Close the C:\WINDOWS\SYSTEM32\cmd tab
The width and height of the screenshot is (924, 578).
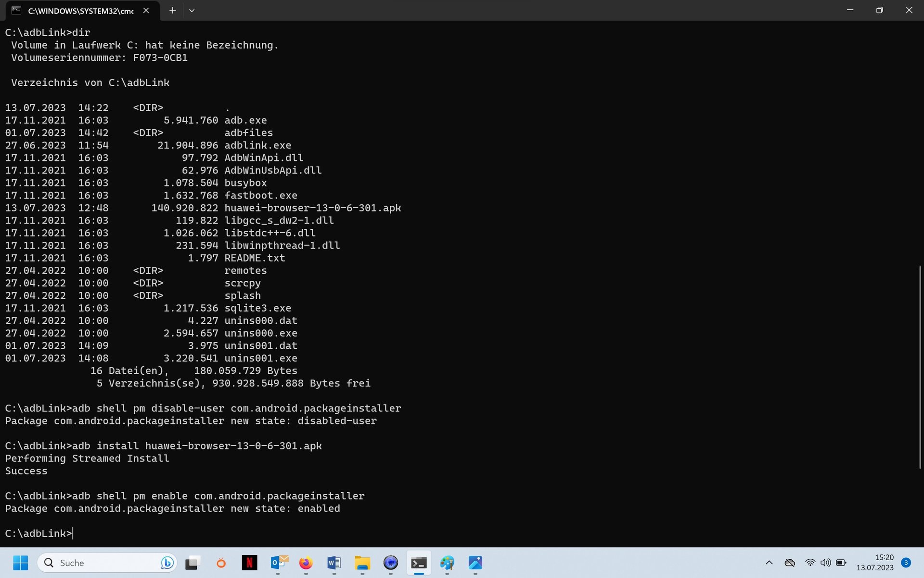(x=146, y=10)
